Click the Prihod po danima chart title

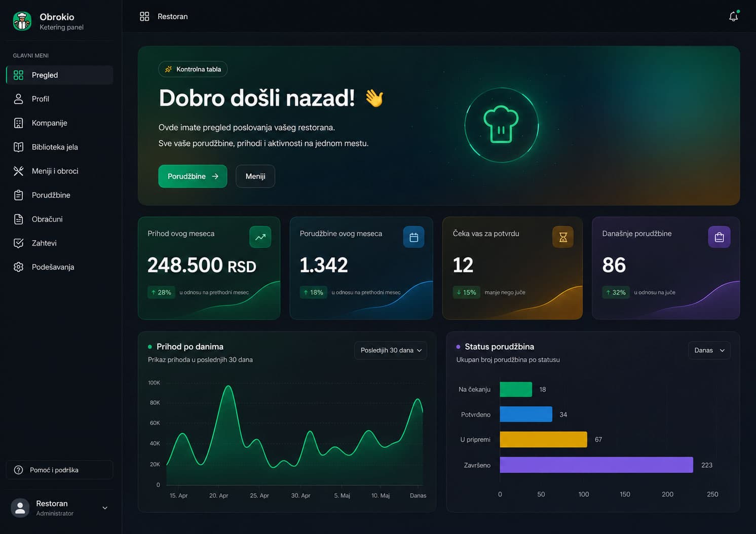tap(190, 347)
